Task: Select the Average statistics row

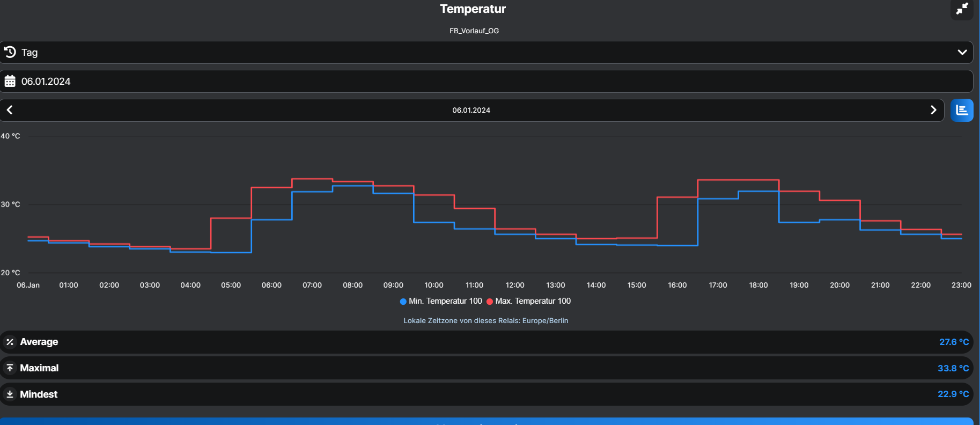Action: (487, 342)
